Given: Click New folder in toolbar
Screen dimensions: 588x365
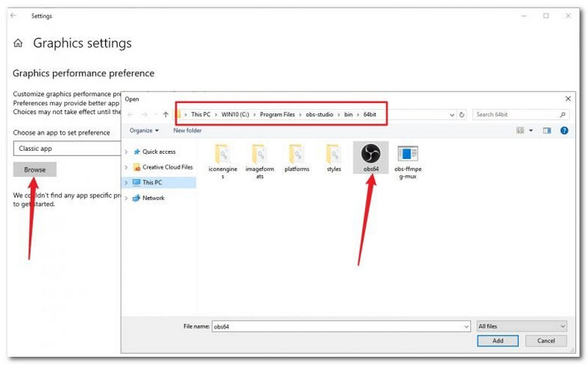Looking at the screenshot, I should click(x=187, y=131).
